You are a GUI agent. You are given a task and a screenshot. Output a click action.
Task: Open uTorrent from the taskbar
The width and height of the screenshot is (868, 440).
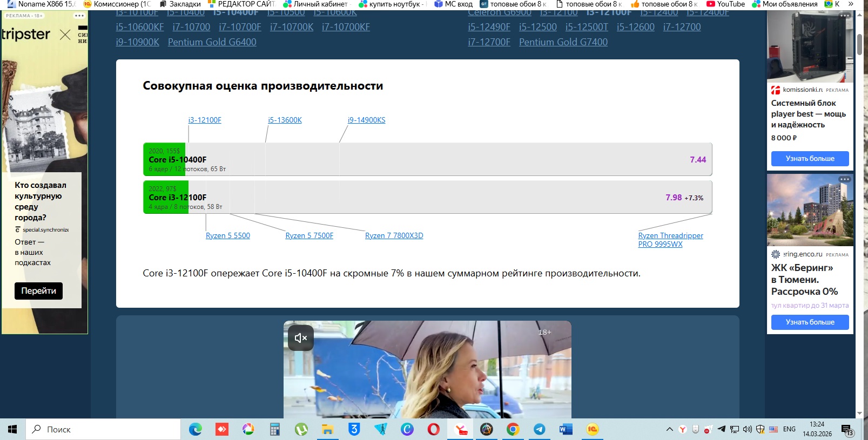pyautogui.click(x=301, y=429)
